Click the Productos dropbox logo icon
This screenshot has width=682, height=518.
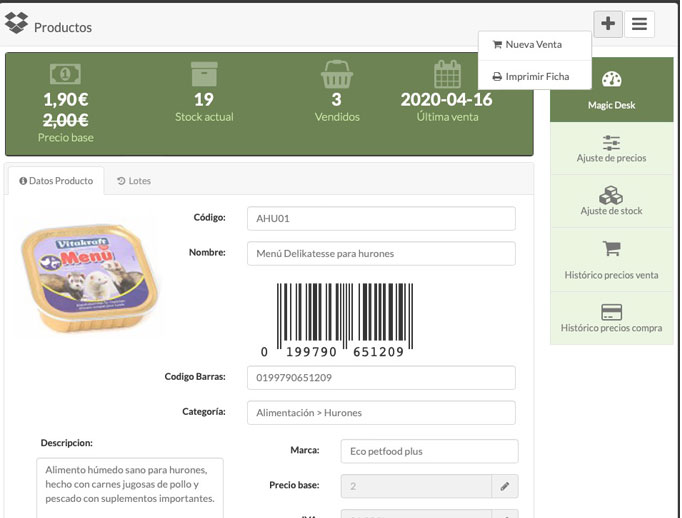click(17, 25)
